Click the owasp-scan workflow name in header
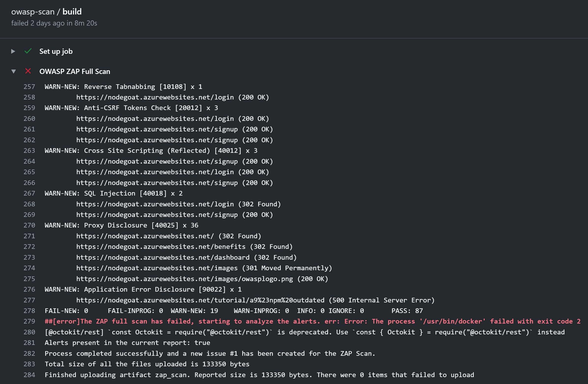Screen dimensions: 588x384 [33, 12]
